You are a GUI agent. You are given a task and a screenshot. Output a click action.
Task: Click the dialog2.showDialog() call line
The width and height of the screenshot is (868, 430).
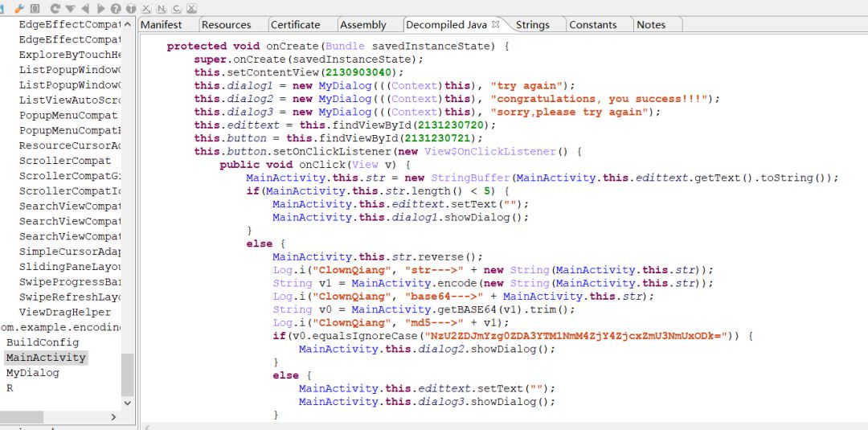point(426,349)
